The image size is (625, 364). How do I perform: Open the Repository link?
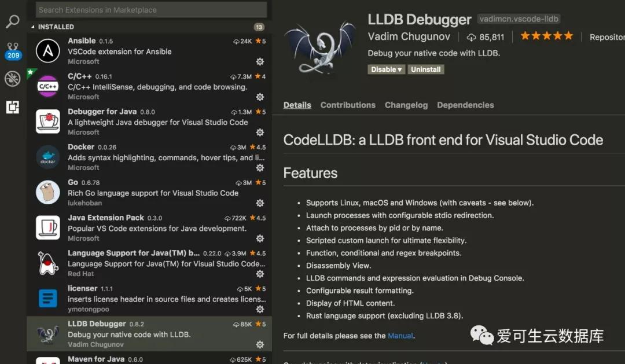[x=607, y=37]
